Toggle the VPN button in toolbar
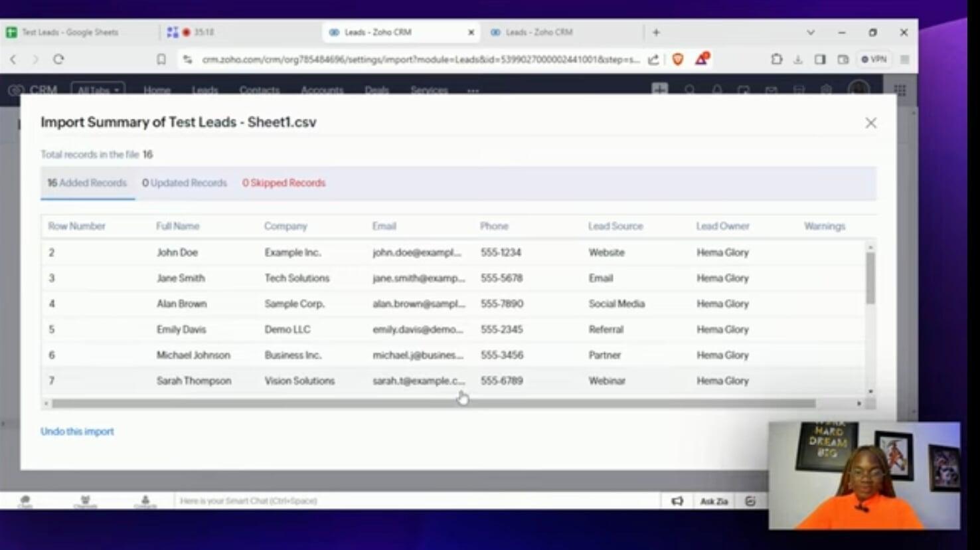The height and width of the screenshot is (550, 980). click(874, 59)
